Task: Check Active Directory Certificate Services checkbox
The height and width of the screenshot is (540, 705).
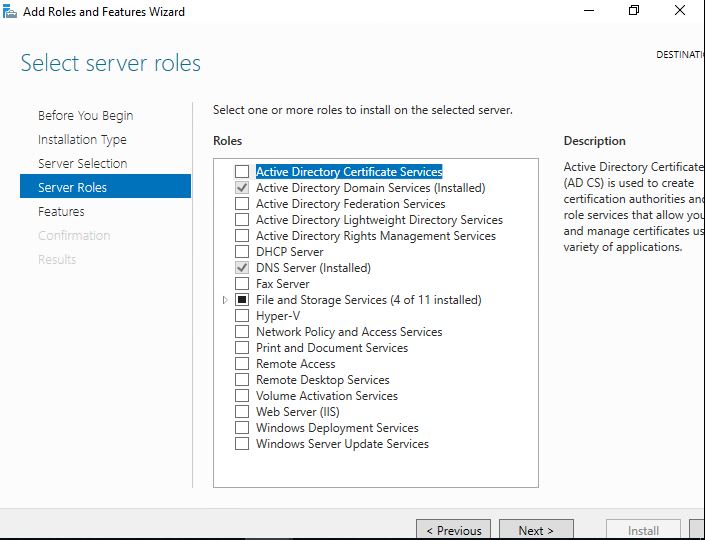Action: point(242,171)
